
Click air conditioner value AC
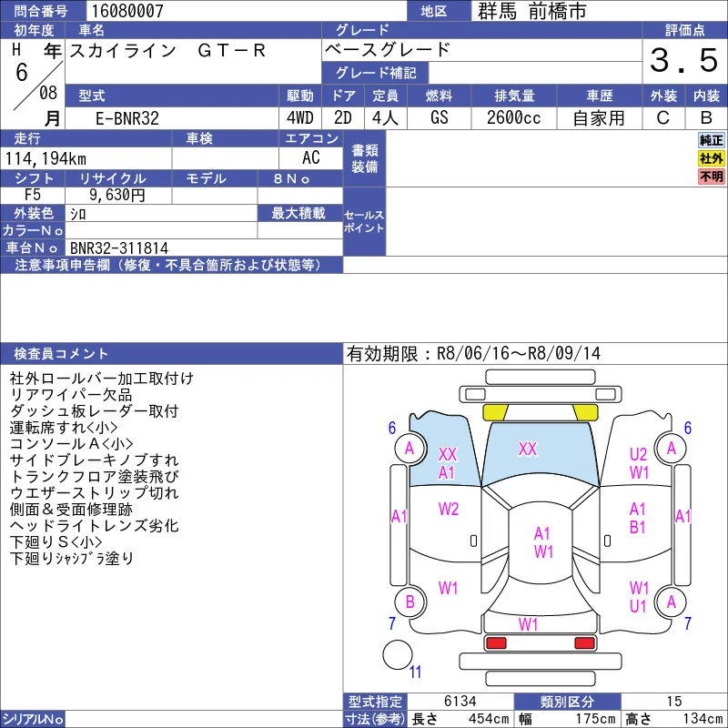click(310, 157)
